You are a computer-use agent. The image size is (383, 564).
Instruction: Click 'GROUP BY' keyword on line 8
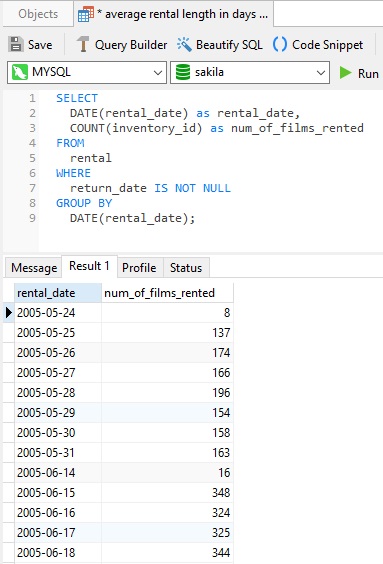point(84,203)
